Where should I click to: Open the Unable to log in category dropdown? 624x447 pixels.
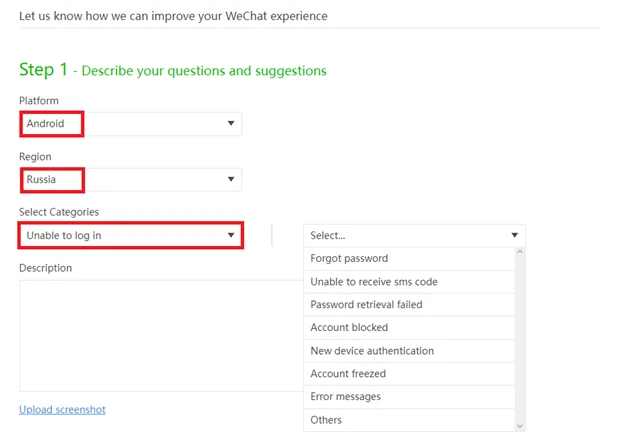(131, 235)
